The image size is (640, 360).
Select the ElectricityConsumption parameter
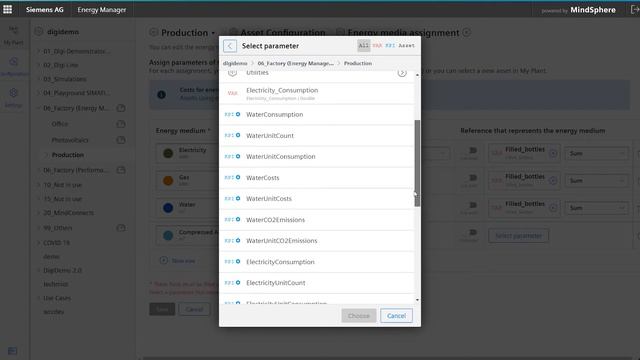[317, 262]
